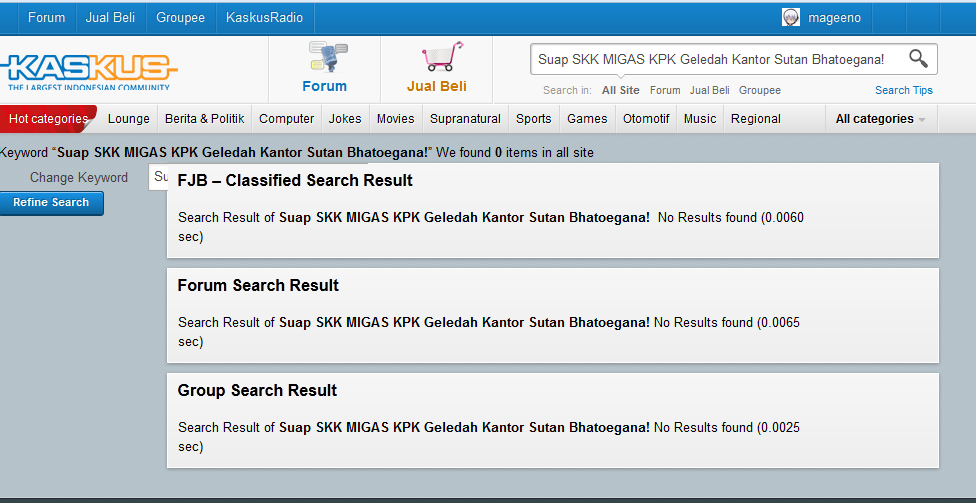The width and height of the screenshot is (976, 503).
Task: Click the Forum Search Result heading
Action: click(x=258, y=286)
